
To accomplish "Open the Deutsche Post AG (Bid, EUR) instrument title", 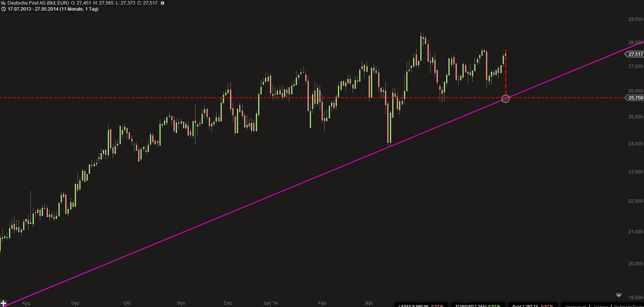I will pyautogui.click(x=38, y=3).
